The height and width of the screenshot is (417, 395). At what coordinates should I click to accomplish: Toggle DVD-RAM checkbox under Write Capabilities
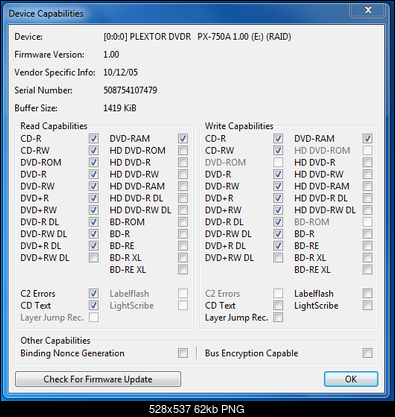pyautogui.click(x=367, y=138)
